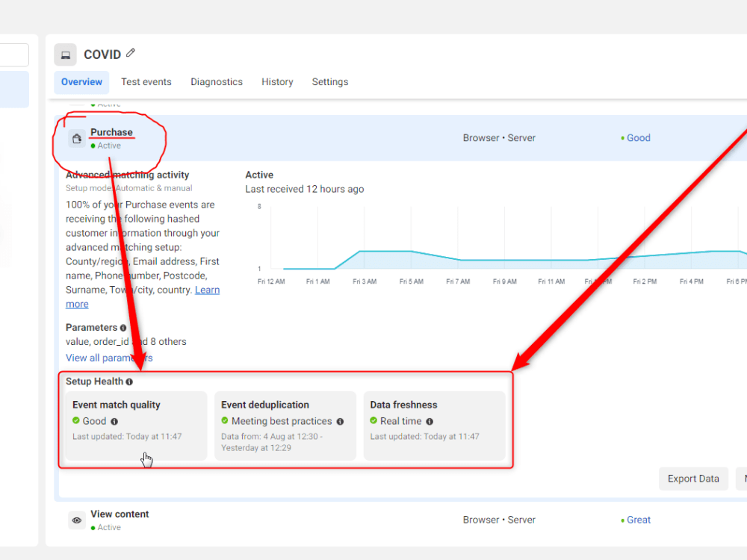Click the View content eye icon
Screen dimensions: 747x560
point(77,520)
